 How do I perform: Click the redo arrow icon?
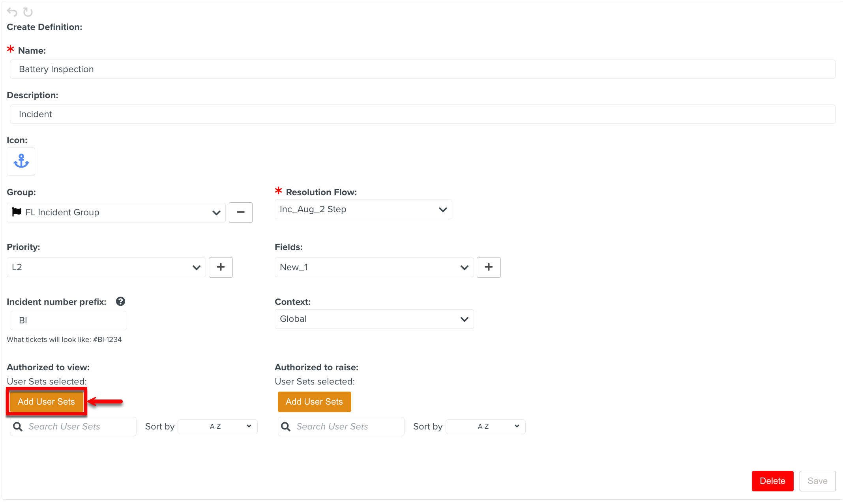28,12
